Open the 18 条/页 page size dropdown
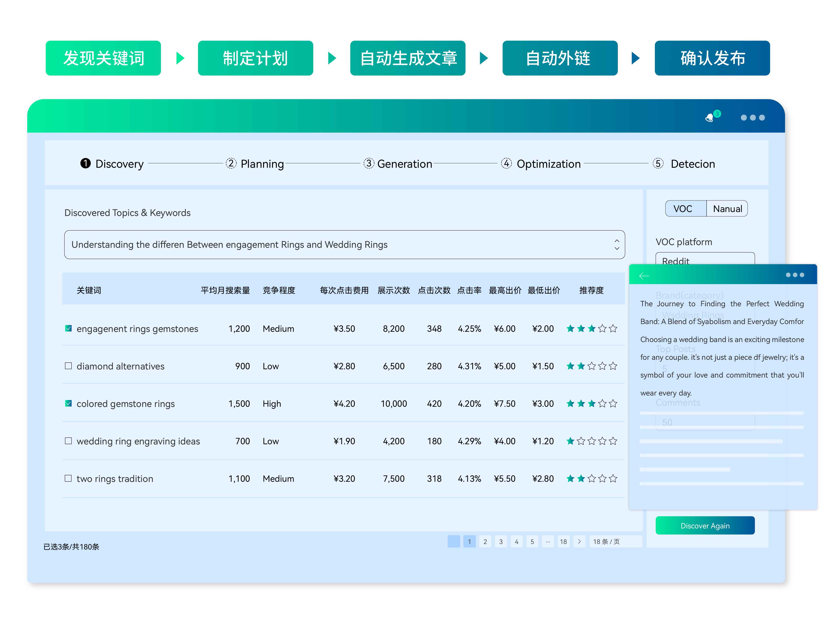This screenshot has height=626, width=840. click(x=615, y=542)
